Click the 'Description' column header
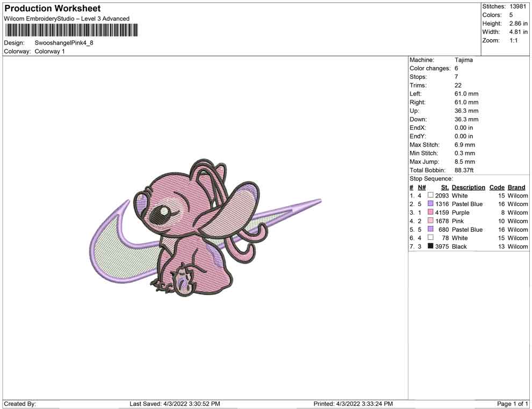 click(x=469, y=187)
